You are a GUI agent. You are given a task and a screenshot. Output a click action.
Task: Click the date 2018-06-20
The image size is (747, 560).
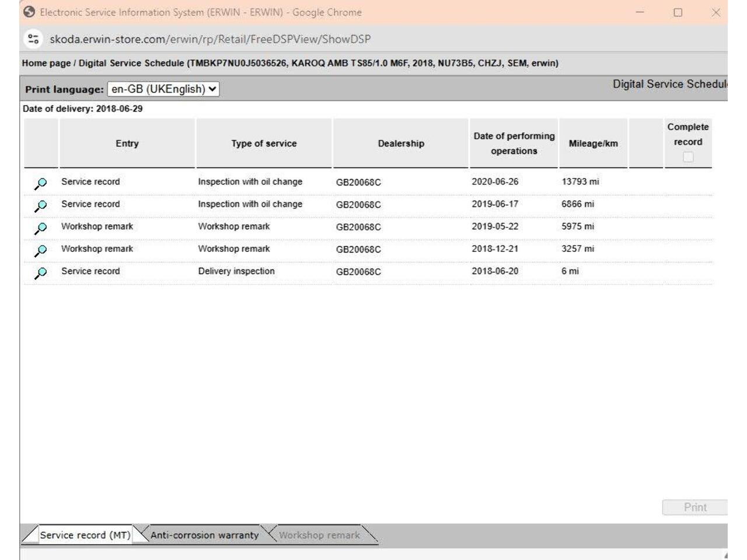(x=495, y=271)
